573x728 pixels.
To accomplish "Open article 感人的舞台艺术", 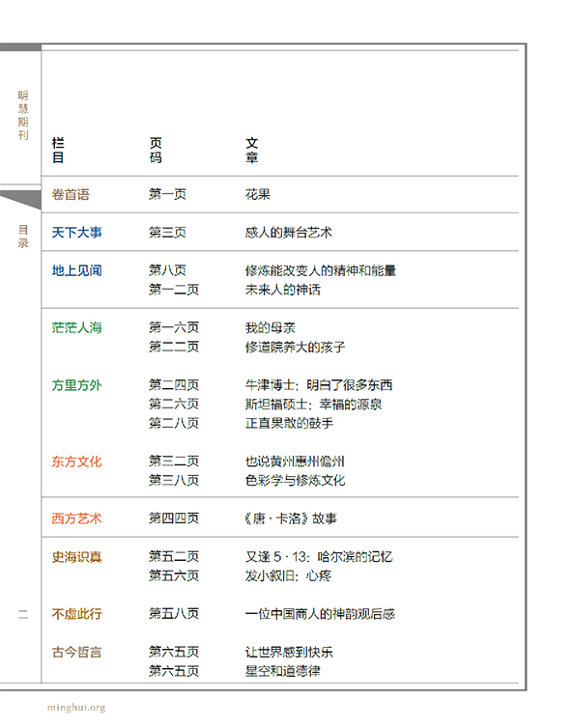I will 289,232.
